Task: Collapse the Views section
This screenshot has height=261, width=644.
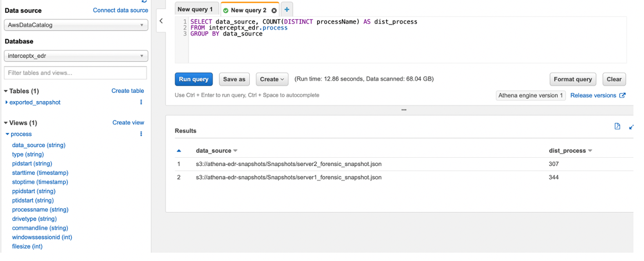Action: point(6,123)
